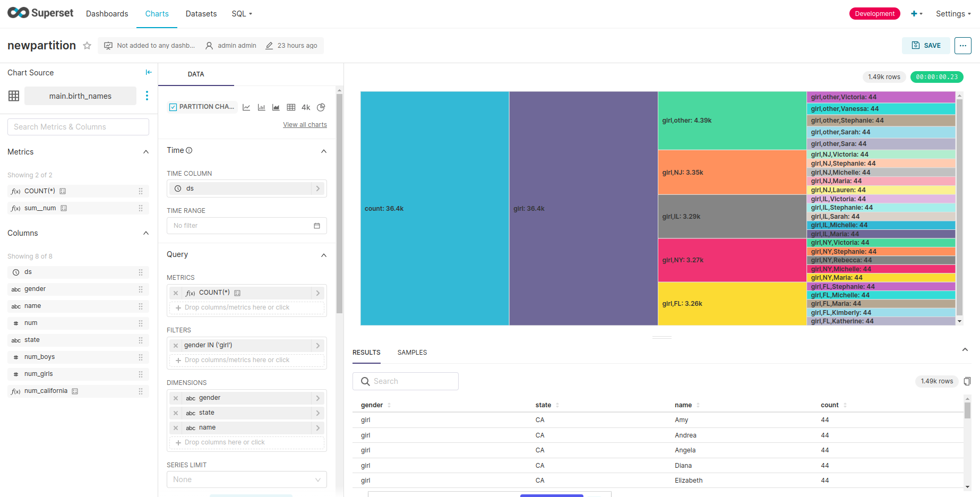Open the SQL dropdown menu
The height and width of the screenshot is (497, 980).
[242, 13]
